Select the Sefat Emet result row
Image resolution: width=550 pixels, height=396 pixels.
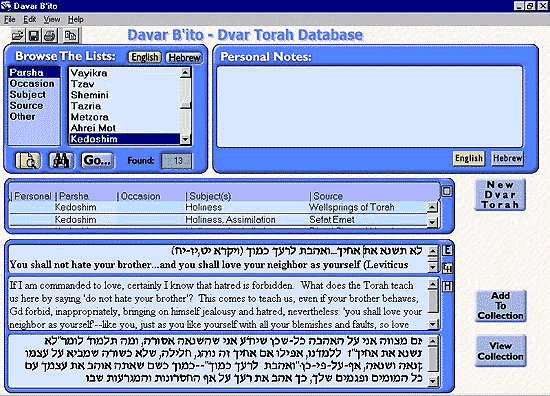(x=218, y=220)
